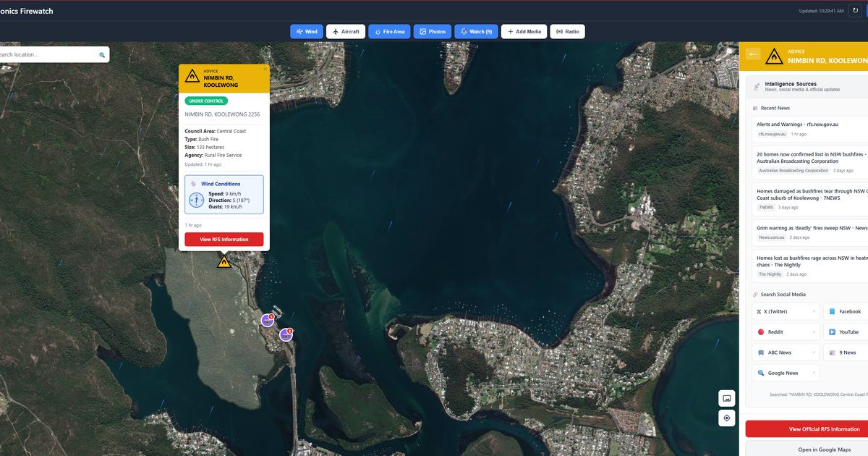The height and width of the screenshot is (456, 868).
Task: Click the Under Control status badge
Action: pos(206,101)
